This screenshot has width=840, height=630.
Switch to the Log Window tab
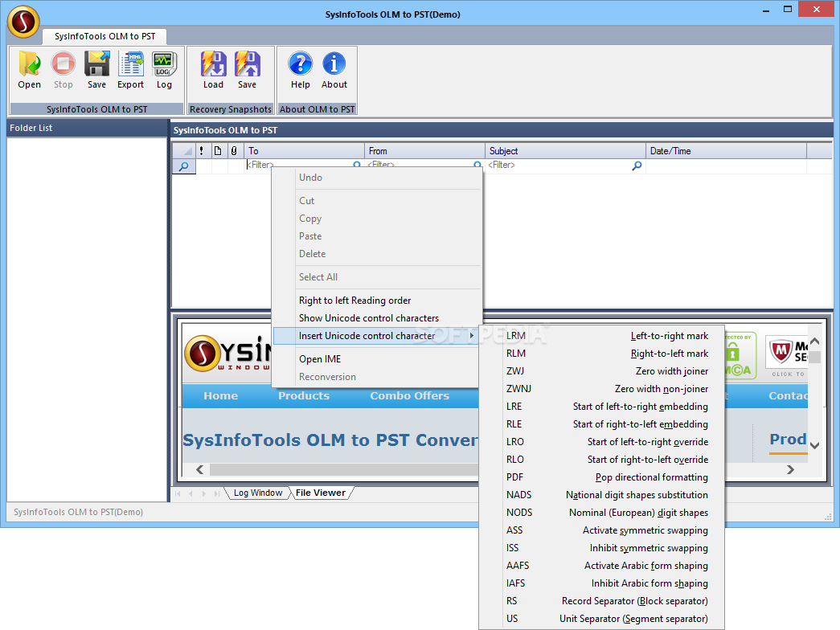[258, 493]
